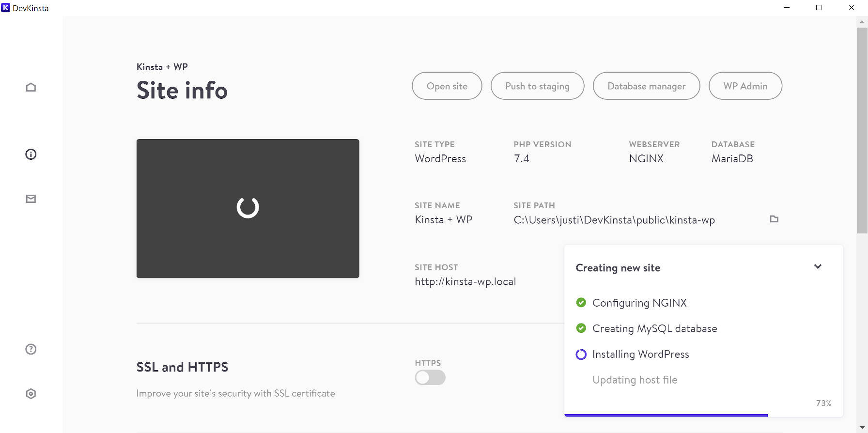868x433 pixels.
Task: Open the Database manager
Action: (647, 86)
